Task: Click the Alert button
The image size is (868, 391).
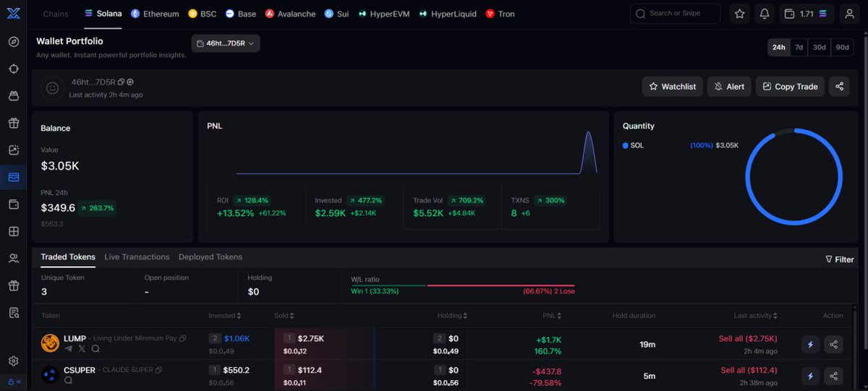Action: tap(729, 86)
